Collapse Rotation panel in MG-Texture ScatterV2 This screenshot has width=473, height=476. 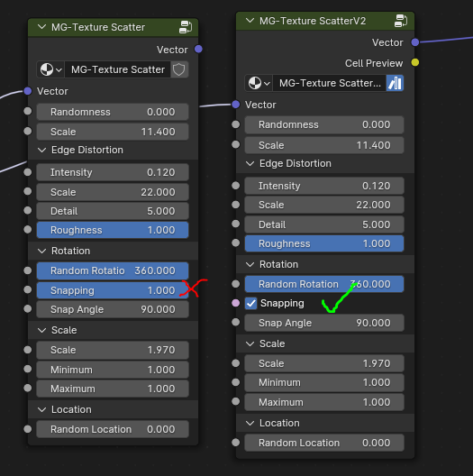250,265
